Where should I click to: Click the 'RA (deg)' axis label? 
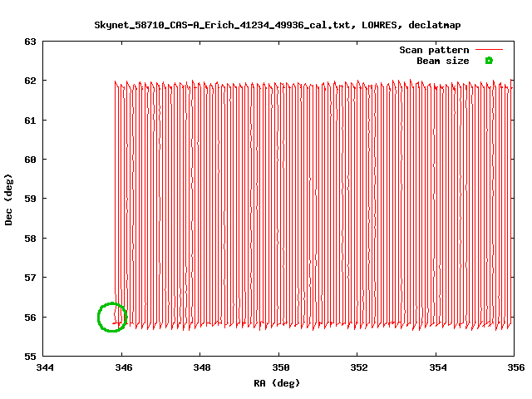[277, 383]
